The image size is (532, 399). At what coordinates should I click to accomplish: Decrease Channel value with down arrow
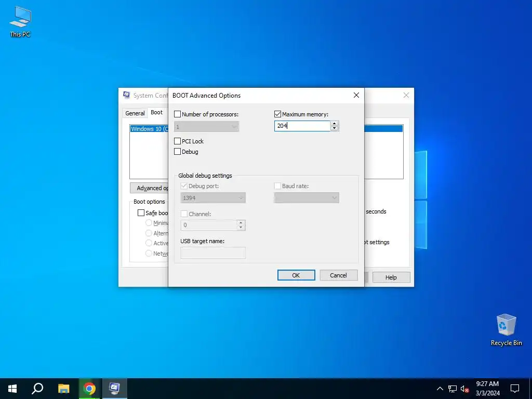click(x=241, y=228)
